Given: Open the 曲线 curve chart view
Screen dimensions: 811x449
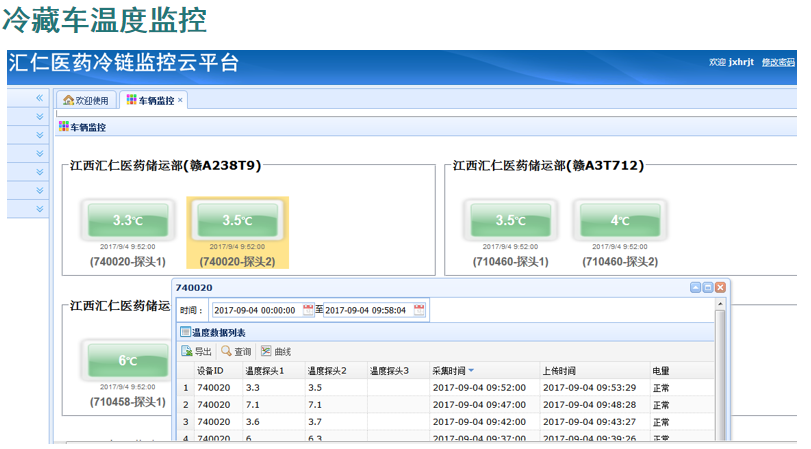Looking at the screenshot, I should click(x=276, y=351).
